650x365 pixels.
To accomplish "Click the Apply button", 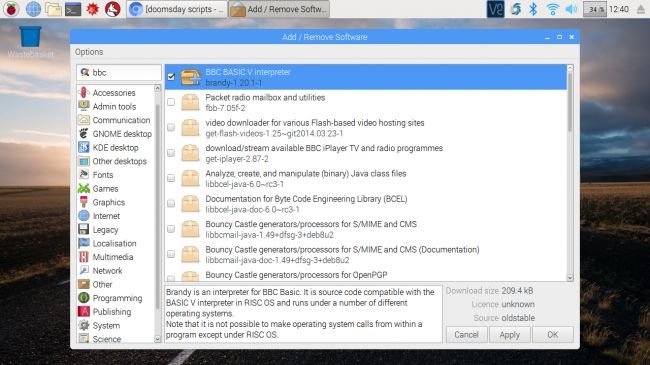I will click(509, 334).
